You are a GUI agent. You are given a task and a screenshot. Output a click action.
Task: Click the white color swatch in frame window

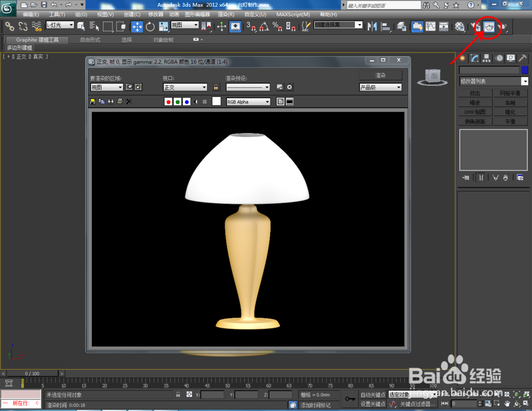pos(217,101)
